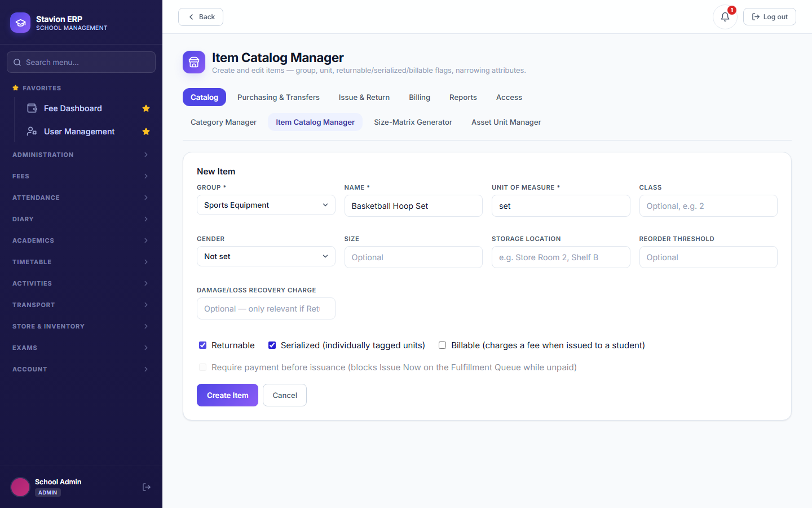812x508 pixels.
Task: Click the Stavion ERP graduation cap logo
Action: click(20, 23)
